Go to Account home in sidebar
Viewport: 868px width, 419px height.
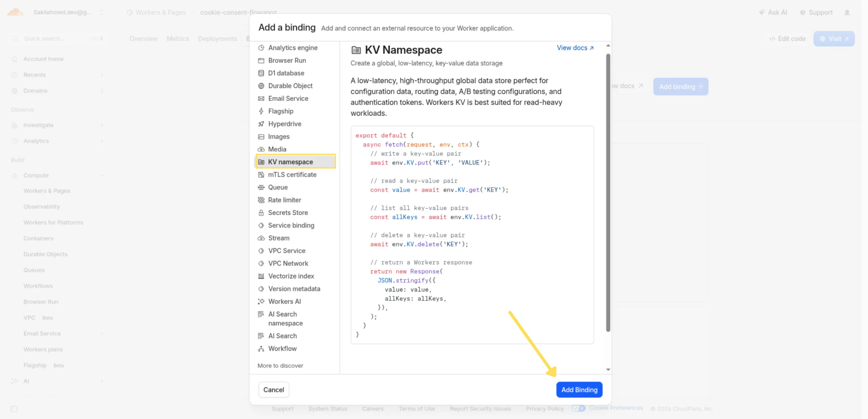43,59
